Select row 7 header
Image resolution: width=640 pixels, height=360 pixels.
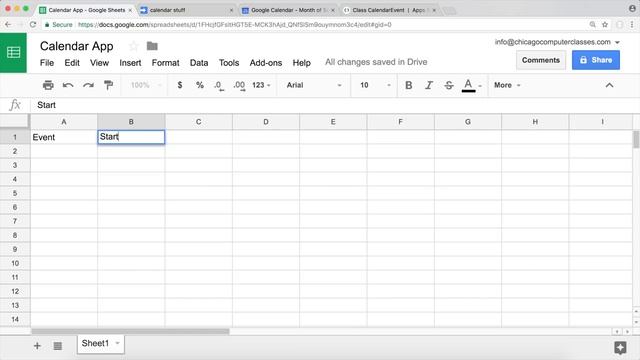click(15, 221)
